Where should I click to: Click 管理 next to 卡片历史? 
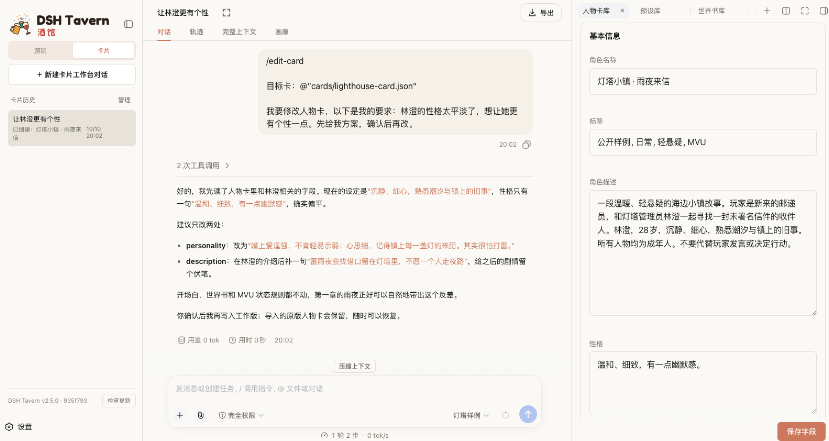[x=124, y=100]
